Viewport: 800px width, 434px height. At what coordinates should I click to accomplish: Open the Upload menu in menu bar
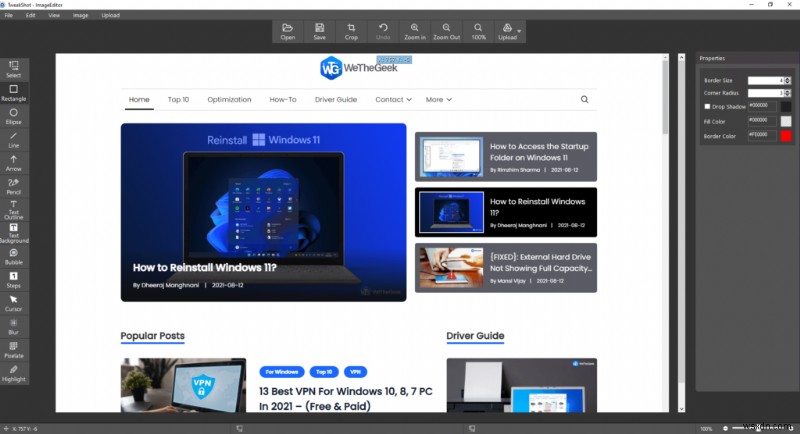110,15
